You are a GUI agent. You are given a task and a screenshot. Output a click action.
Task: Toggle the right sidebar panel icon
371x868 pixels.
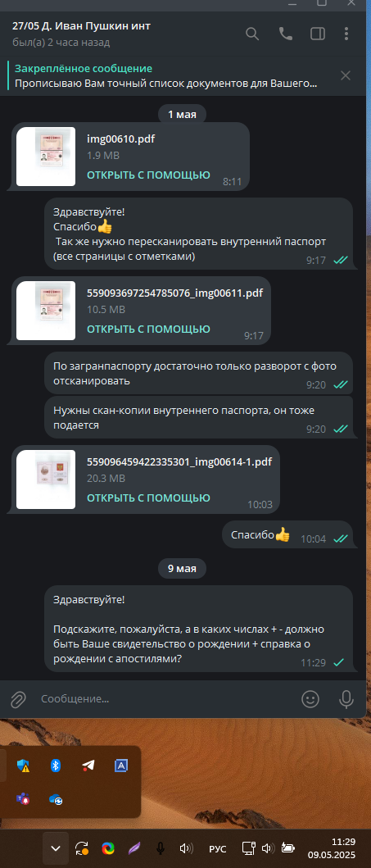point(318,34)
